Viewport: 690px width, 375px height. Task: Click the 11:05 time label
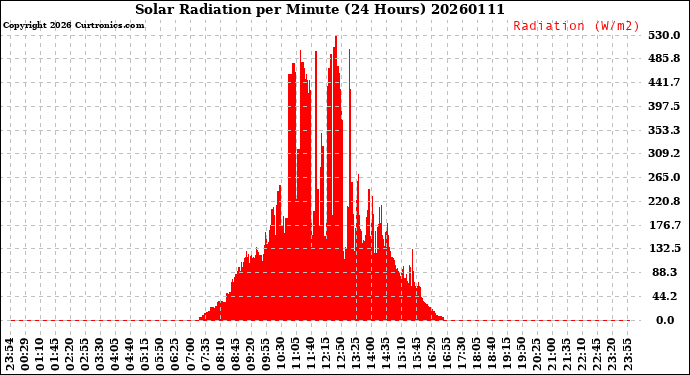point(295,355)
